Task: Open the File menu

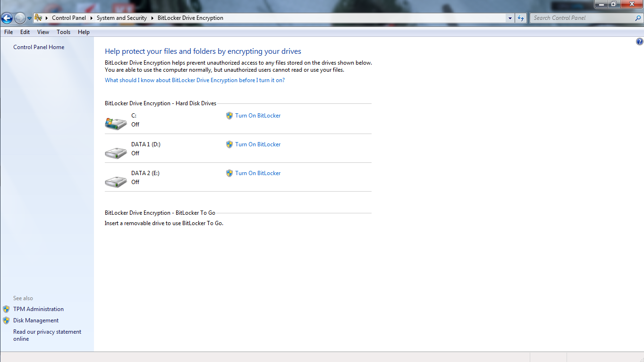Action: point(8,32)
